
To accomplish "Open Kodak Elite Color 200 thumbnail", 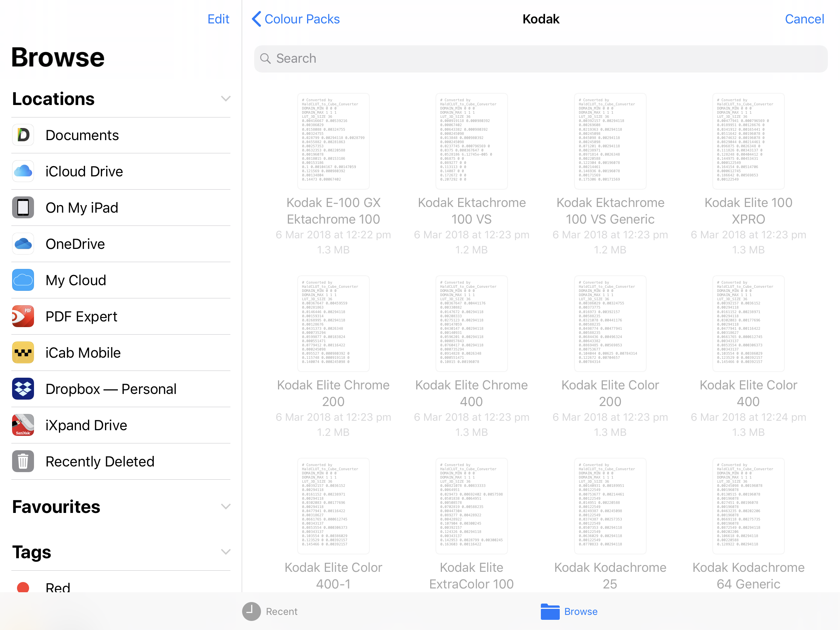I will click(610, 324).
